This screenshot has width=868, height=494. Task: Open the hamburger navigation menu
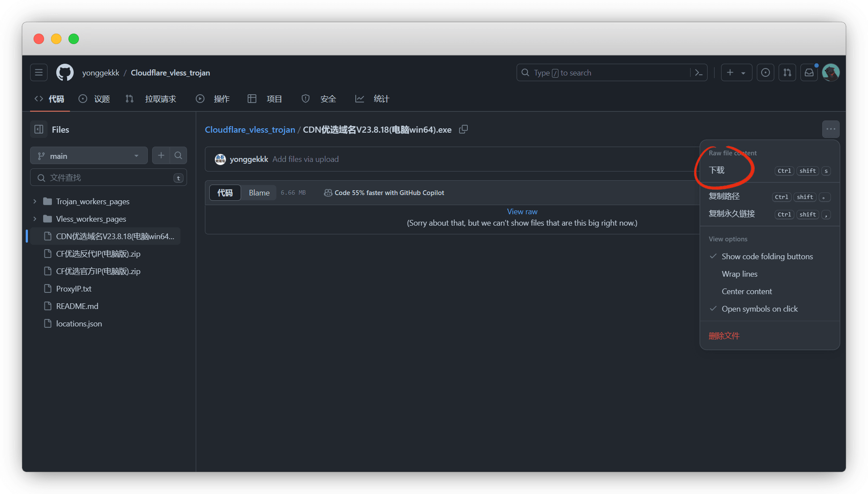point(39,72)
